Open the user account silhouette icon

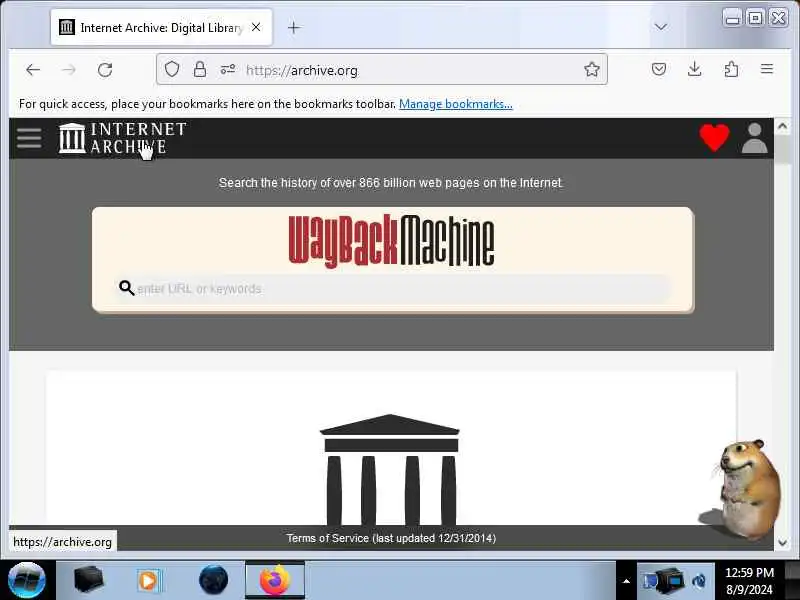pos(755,138)
